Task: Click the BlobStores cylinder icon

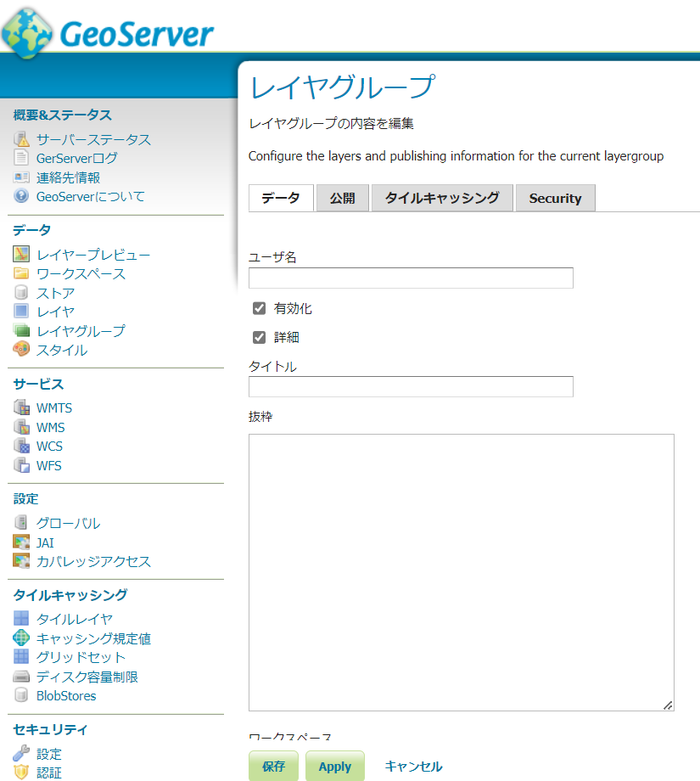Action: click(x=21, y=694)
